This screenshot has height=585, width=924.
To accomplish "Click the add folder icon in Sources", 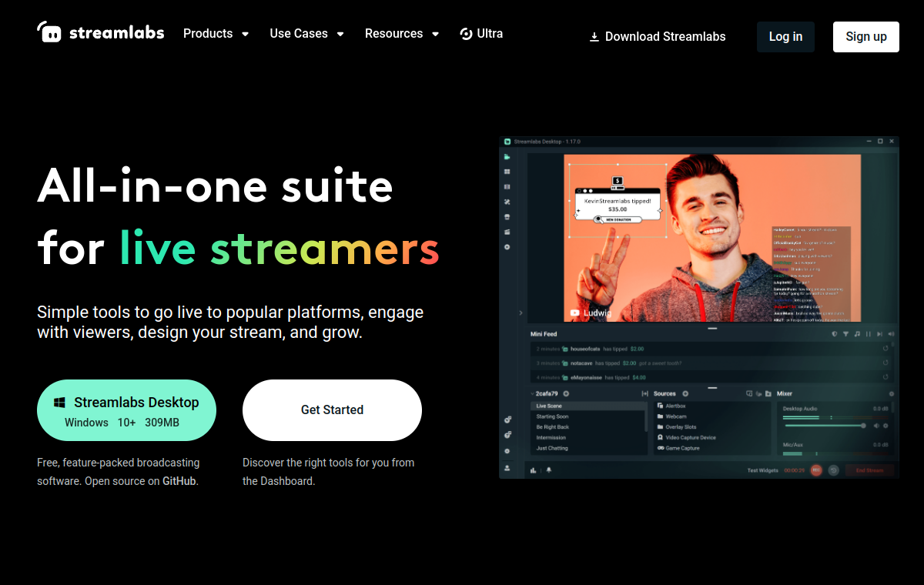I will click(x=768, y=394).
